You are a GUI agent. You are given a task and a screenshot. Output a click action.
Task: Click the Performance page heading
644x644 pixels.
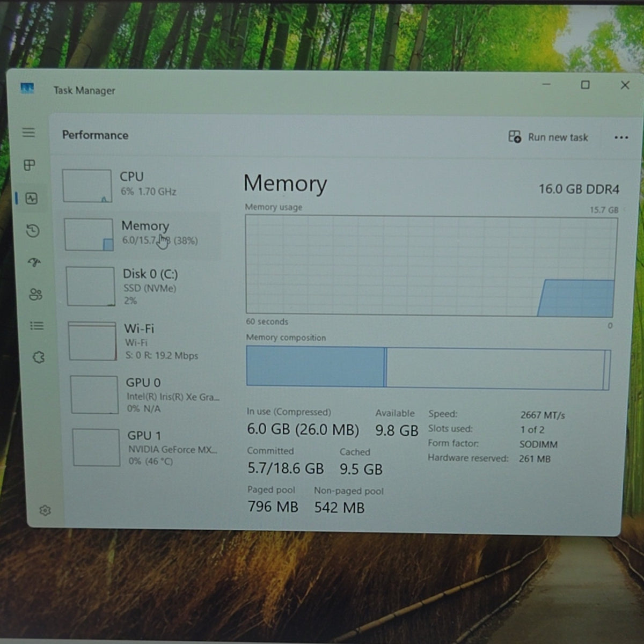coord(95,135)
